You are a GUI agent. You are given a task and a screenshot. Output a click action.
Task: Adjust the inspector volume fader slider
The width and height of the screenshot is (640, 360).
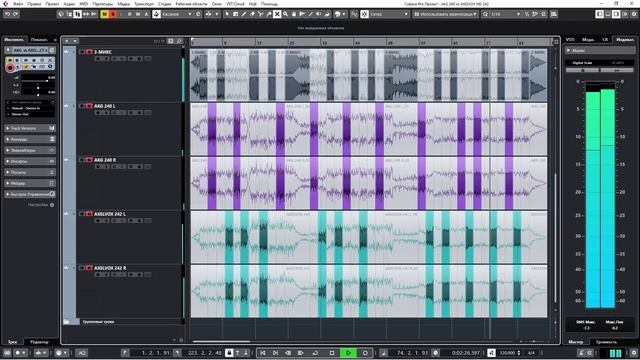click(x=38, y=81)
